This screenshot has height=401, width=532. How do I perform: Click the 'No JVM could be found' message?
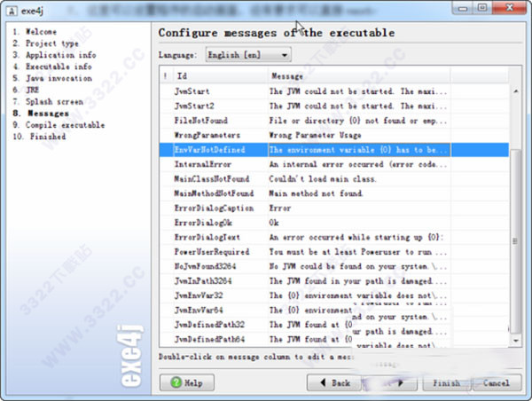[358, 266]
